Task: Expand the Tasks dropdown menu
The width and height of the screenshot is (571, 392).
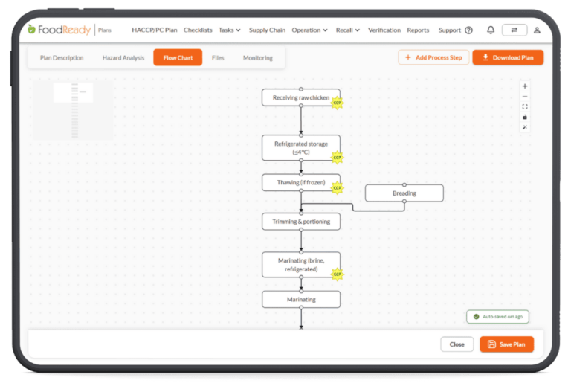Action: (x=230, y=30)
